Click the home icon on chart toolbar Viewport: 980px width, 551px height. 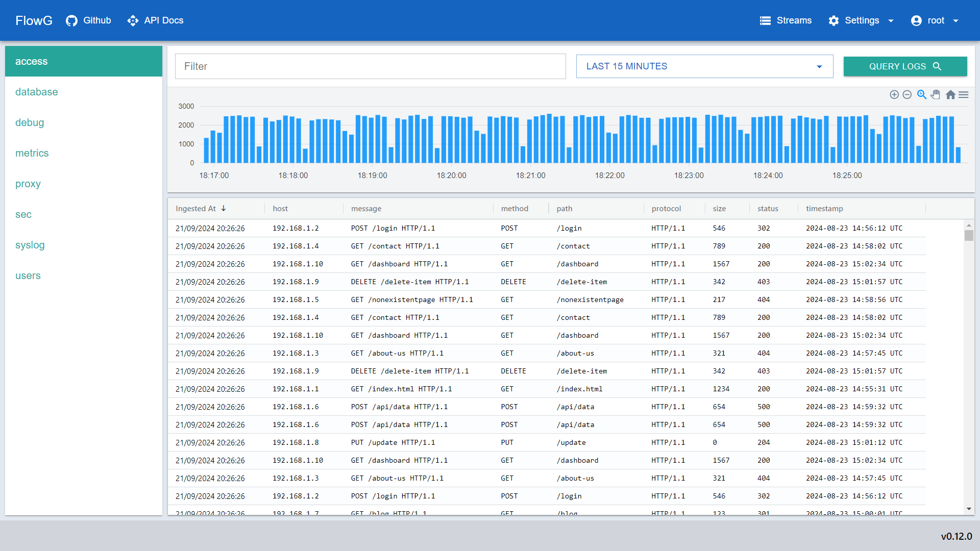pos(950,93)
